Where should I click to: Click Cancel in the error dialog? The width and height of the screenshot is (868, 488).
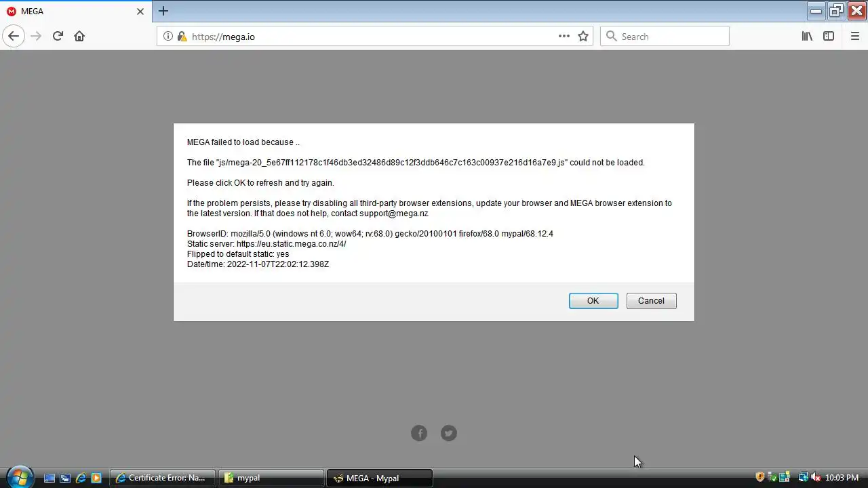651,301
